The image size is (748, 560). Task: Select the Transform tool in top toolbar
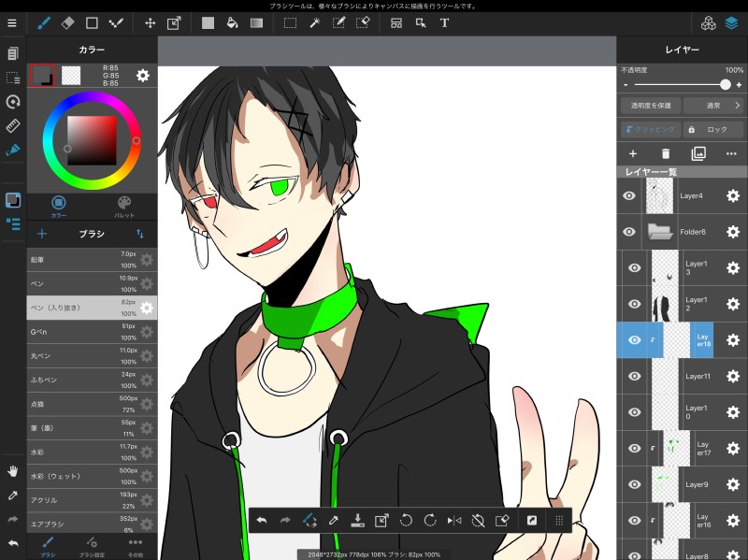click(174, 22)
